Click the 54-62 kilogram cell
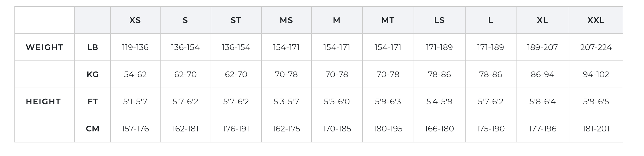Viewport: 644px width, 156px height. click(x=135, y=75)
